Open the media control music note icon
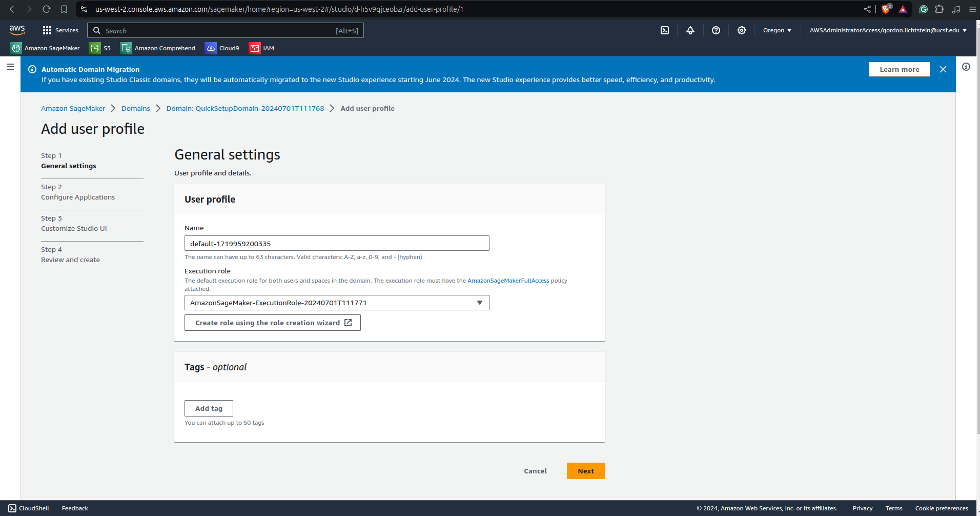 956,9
